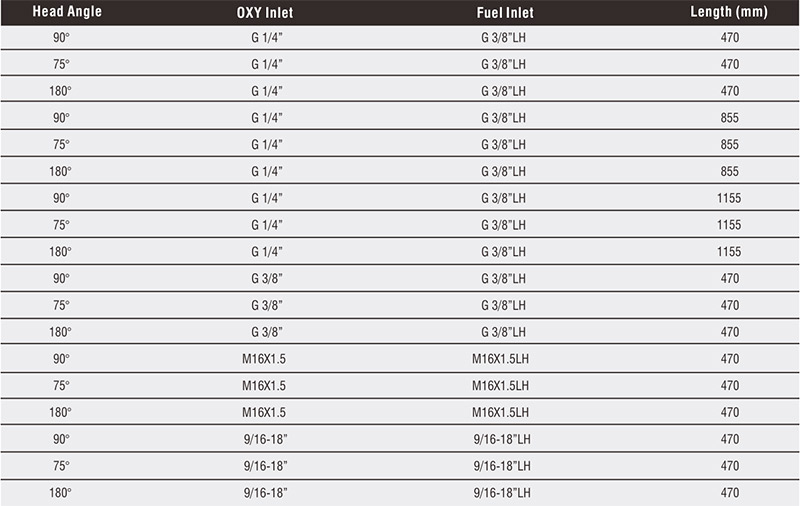Screen dimensions: 800x506
Task: Select 470 length in the first row
Action: tap(730, 38)
